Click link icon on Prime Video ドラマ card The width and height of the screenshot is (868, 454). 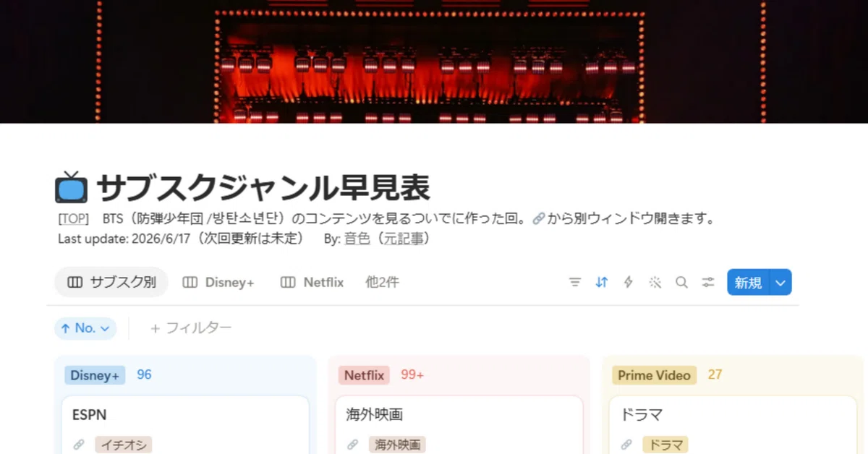click(x=626, y=445)
